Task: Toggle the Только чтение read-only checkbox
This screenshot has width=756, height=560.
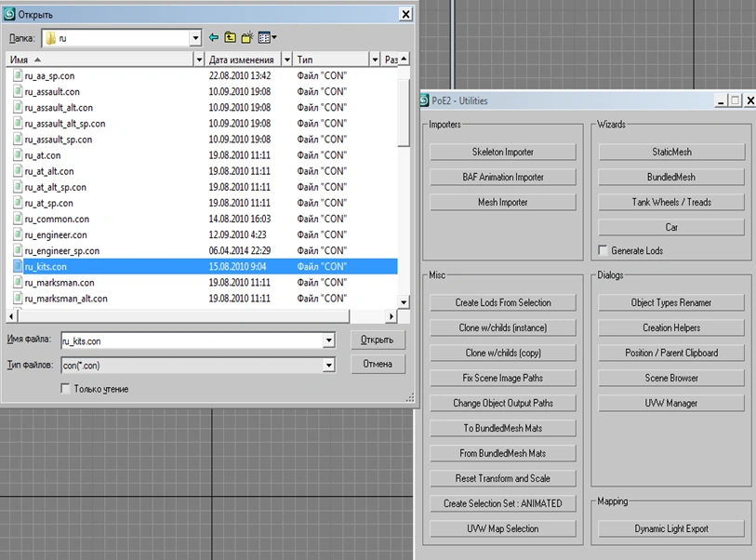Action: point(65,389)
